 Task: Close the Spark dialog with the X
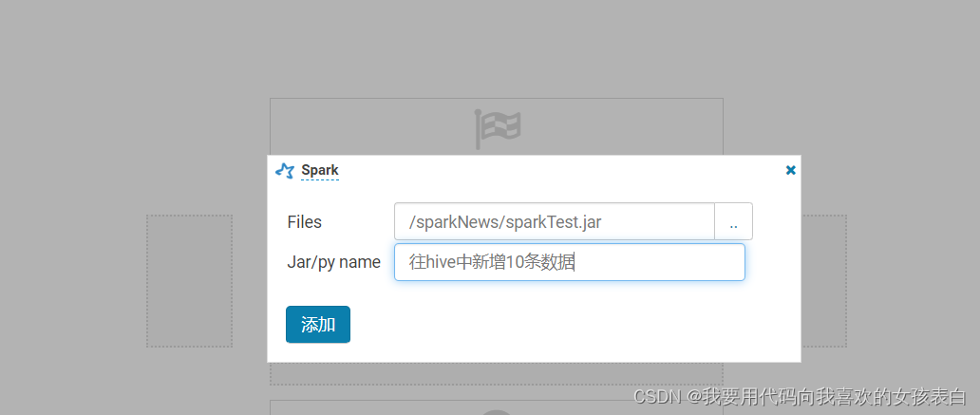(791, 170)
